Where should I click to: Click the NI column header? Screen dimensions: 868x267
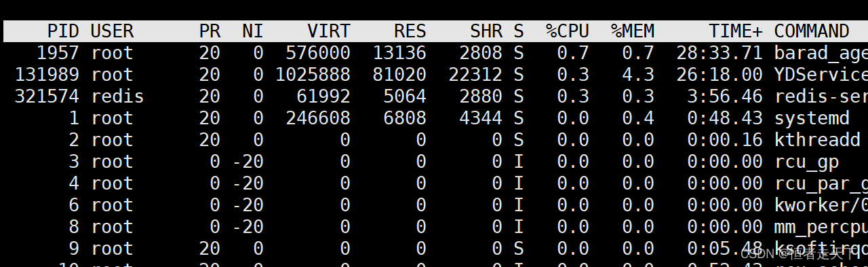[x=253, y=31]
